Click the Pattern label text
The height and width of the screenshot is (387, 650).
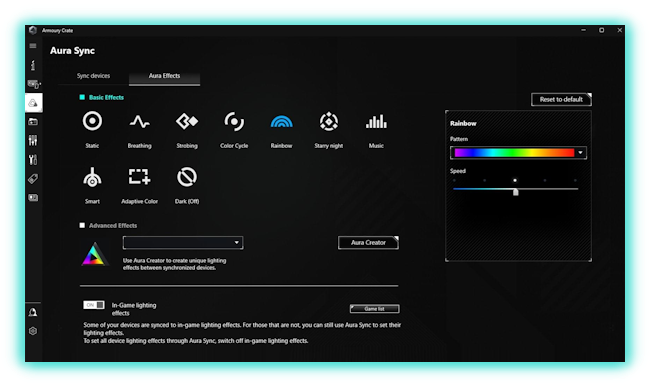pyautogui.click(x=459, y=139)
